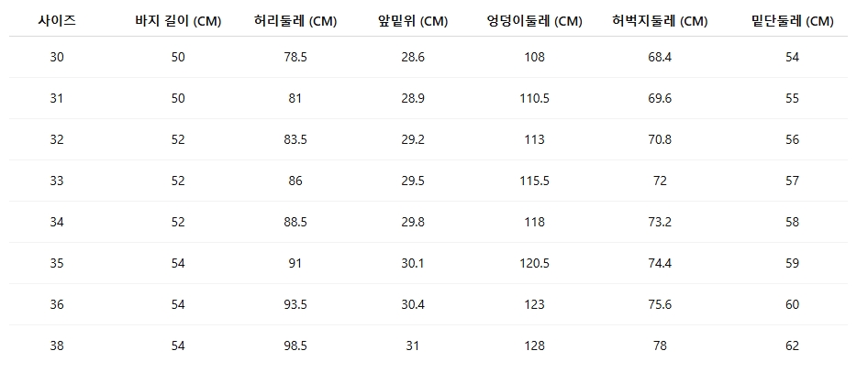The width and height of the screenshot is (868, 373).
Task: Click the 사이즈 column header
Action: coord(57,21)
